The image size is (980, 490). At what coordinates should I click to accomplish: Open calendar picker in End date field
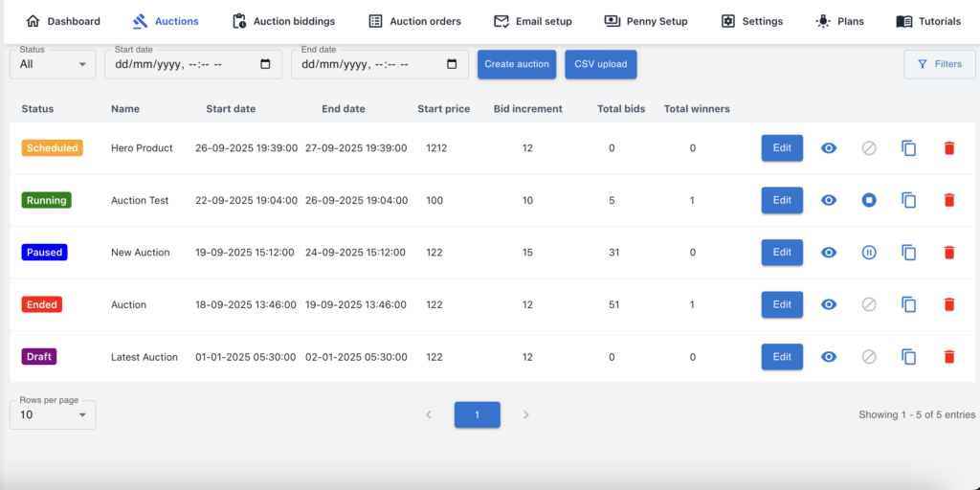click(x=453, y=64)
